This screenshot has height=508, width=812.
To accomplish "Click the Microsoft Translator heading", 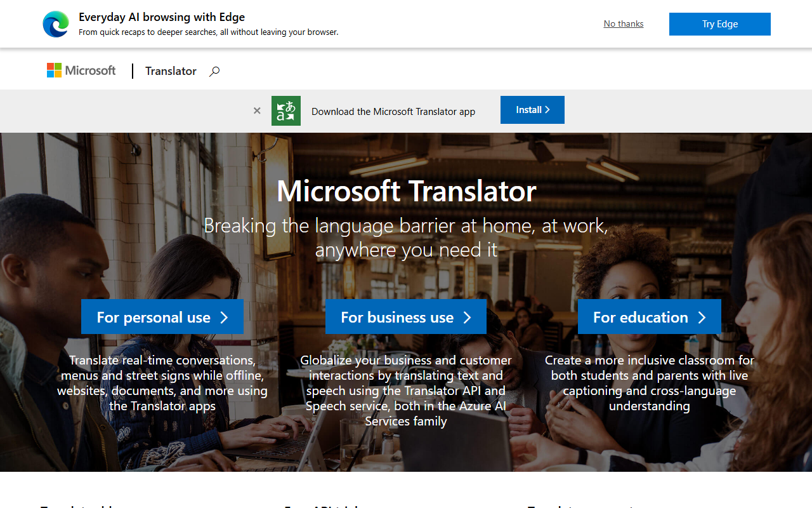I will pos(406,190).
